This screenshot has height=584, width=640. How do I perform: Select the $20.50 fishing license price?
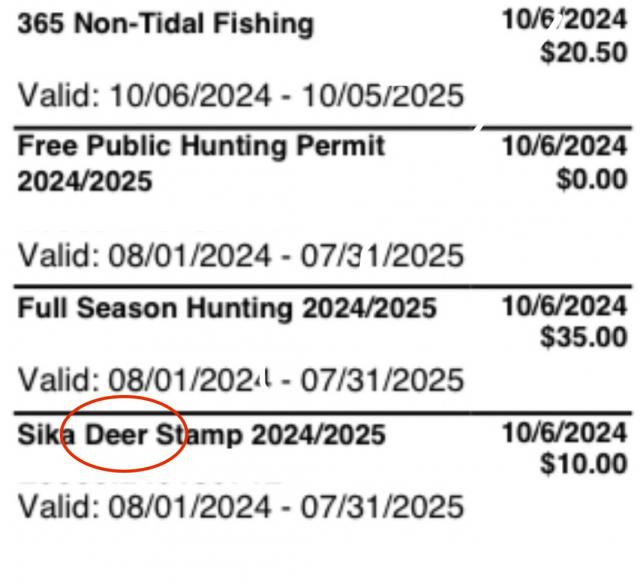coord(584,56)
